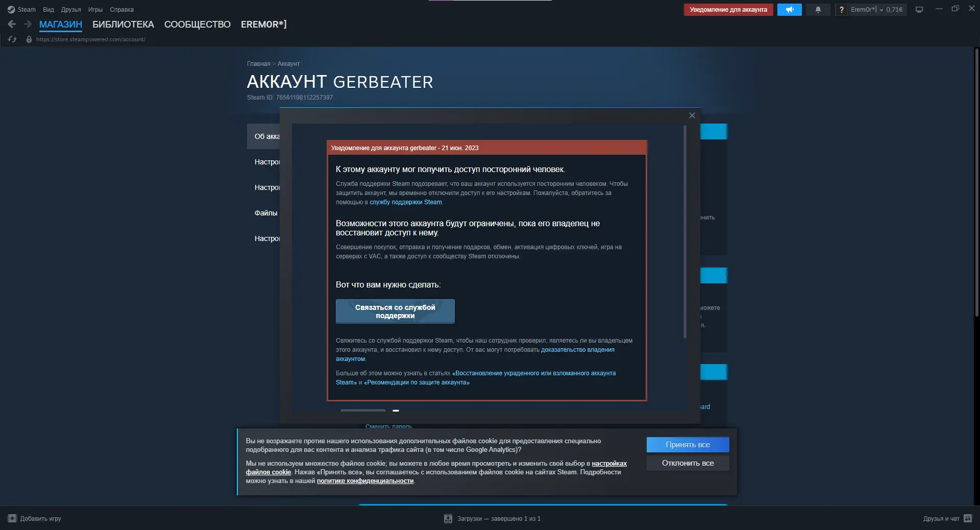The width and height of the screenshot is (980, 530).
Task: Select Об аккаунте sidebar item
Action: pos(264,136)
